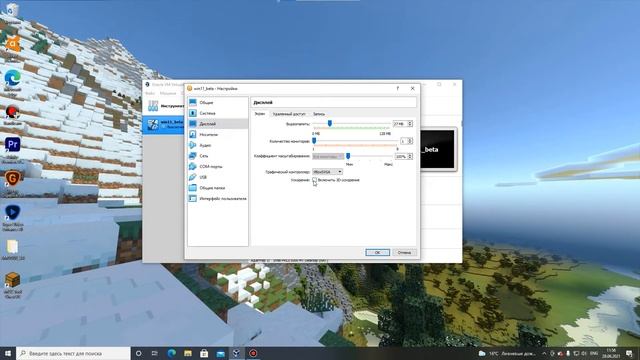
Task: Click the scale factor percent spinbox
Action: 404,156
